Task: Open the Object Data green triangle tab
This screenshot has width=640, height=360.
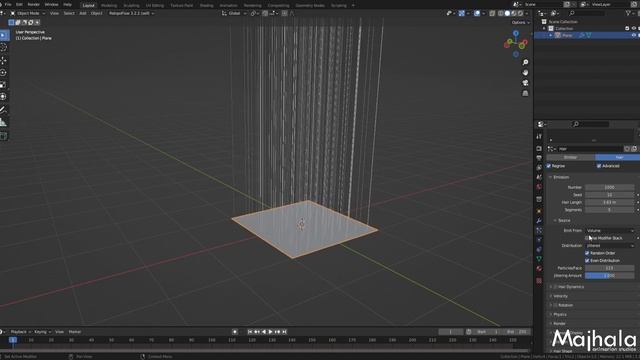Action: 539,259
